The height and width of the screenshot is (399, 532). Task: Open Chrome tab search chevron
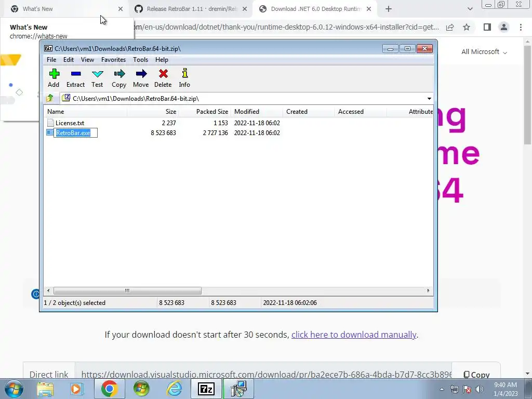click(x=470, y=9)
